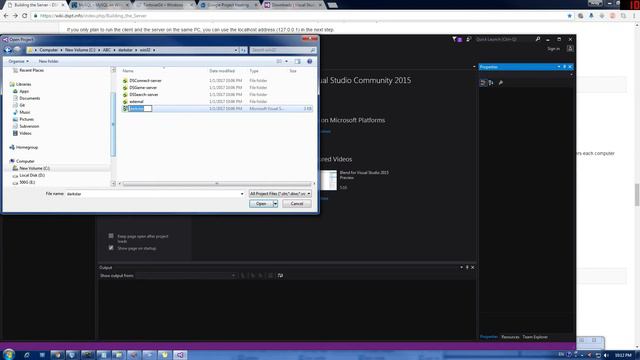Open the Chrome menu button
The image size is (640, 360).
click(634, 16)
